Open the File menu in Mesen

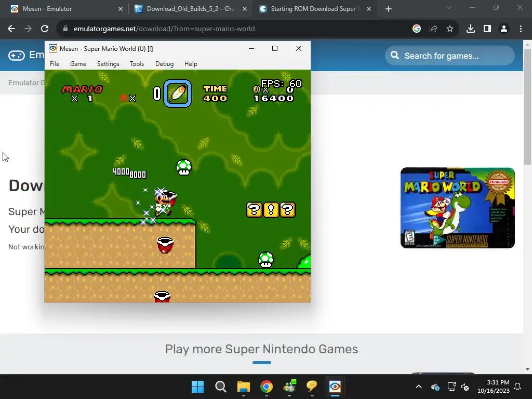pos(54,64)
